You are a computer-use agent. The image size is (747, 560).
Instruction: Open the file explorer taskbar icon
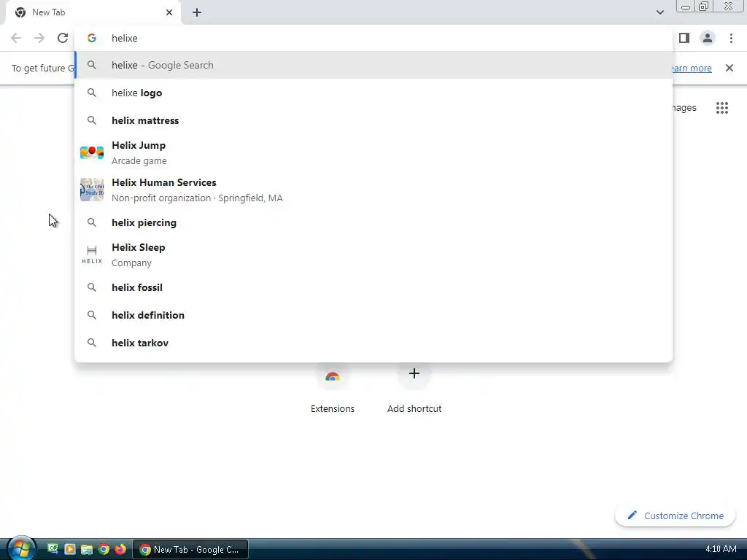click(x=87, y=549)
